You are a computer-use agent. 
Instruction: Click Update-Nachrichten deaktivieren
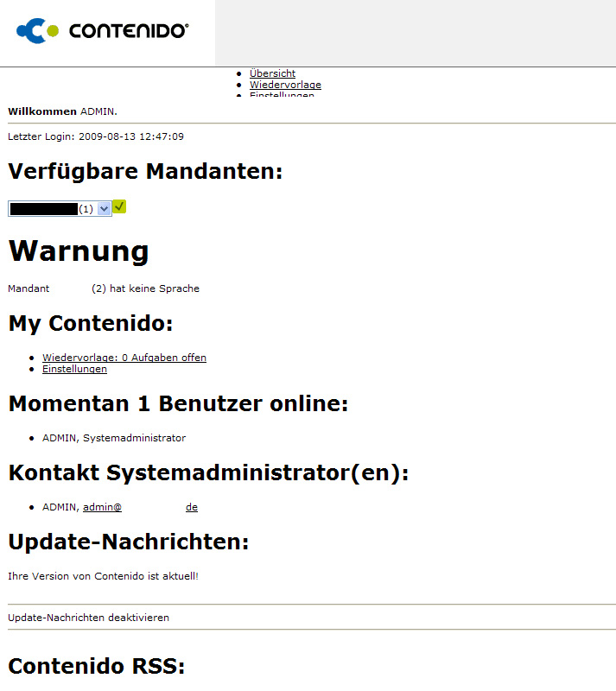(x=88, y=618)
